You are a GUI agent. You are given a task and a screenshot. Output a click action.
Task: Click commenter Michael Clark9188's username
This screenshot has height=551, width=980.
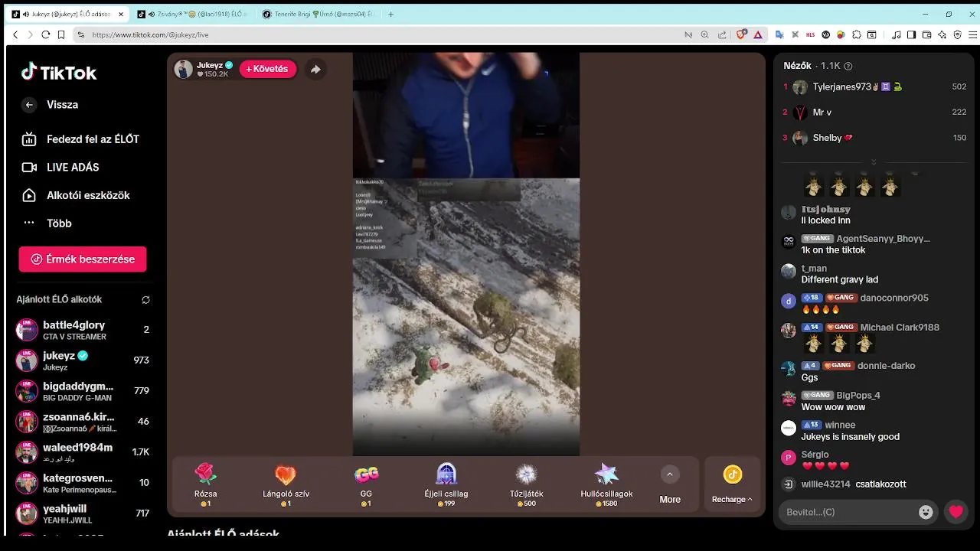(x=900, y=328)
